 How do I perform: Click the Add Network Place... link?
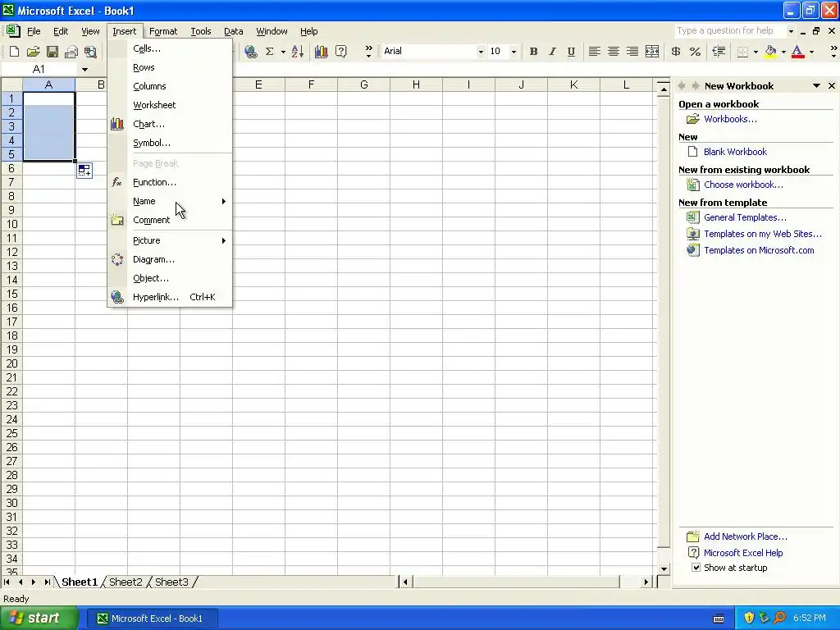(x=745, y=536)
